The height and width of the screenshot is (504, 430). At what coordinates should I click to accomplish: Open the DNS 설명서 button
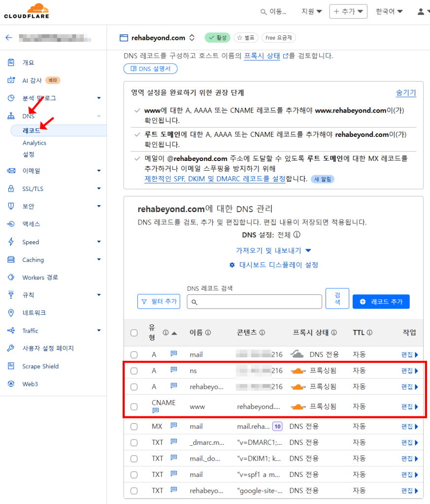point(151,69)
